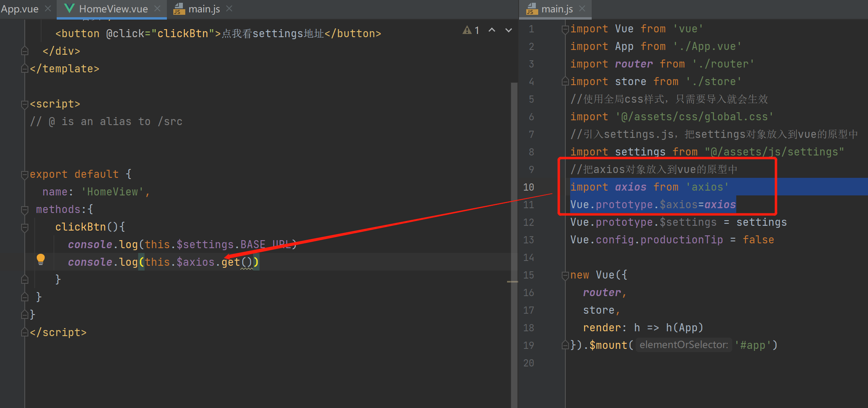Viewport: 868px width, 408px height.
Task: Fold the methods object in HomeView.vue
Action: pos(25,210)
